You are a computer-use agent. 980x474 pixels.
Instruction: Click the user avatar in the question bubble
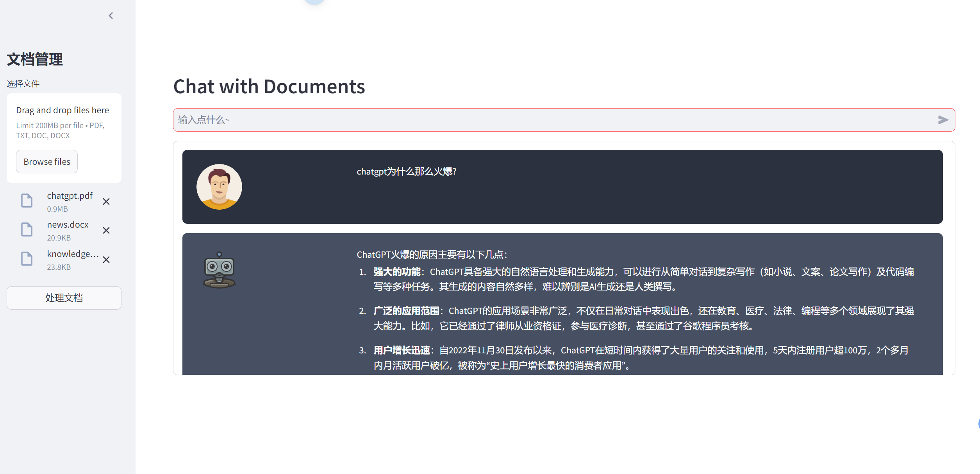219,187
